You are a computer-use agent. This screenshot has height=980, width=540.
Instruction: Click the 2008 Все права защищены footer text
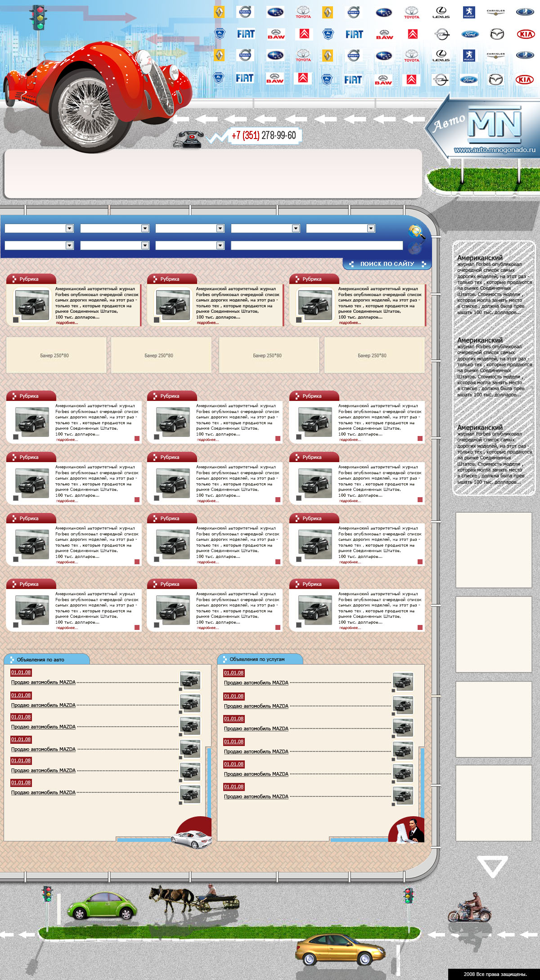click(x=495, y=974)
